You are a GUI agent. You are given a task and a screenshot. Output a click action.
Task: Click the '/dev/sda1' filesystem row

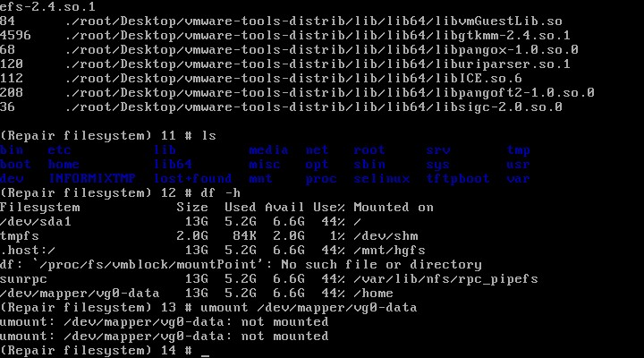36,221
